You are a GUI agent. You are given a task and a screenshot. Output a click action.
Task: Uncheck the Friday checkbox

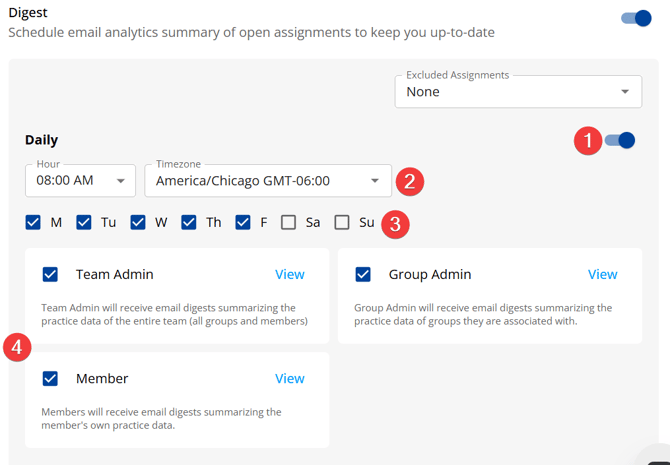click(x=243, y=222)
